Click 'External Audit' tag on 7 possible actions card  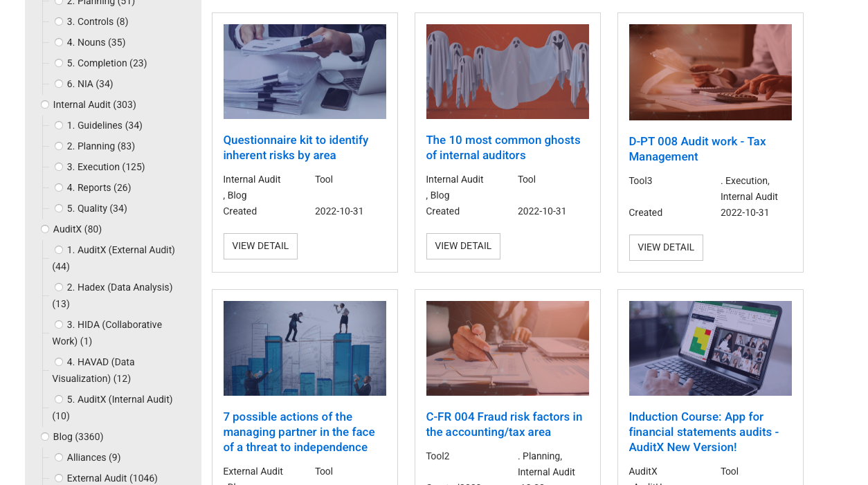pos(253,471)
